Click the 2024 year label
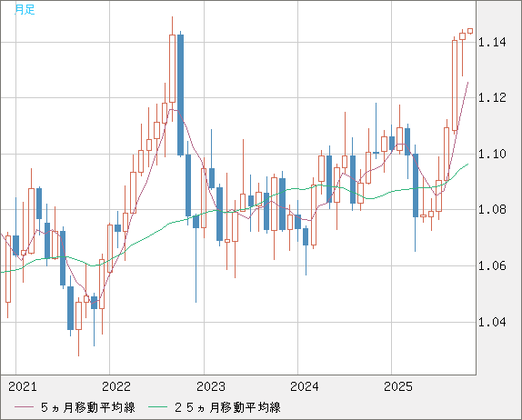 [x=305, y=386]
